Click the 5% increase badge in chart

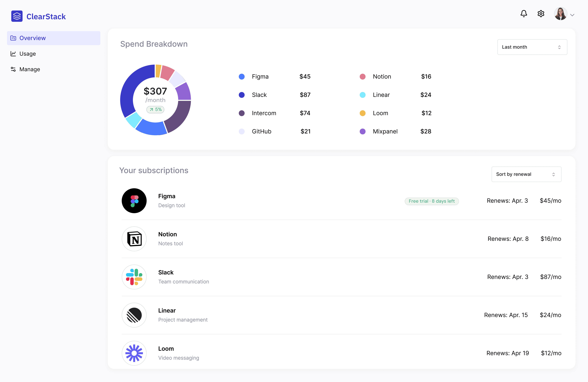(x=155, y=110)
